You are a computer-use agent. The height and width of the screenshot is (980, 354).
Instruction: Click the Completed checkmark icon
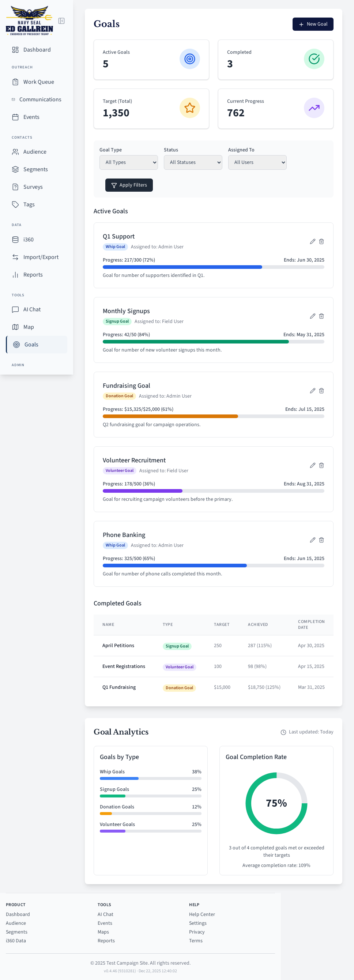314,59
